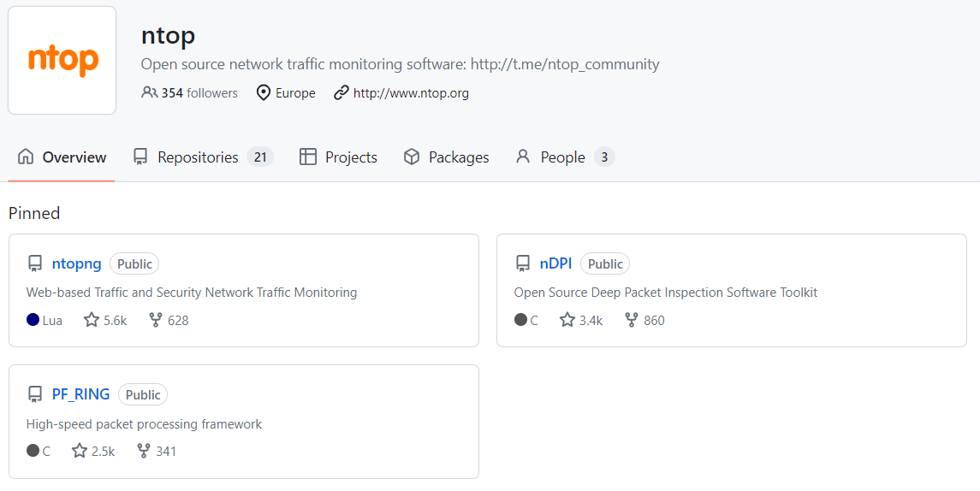This screenshot has height=491, width=980.
Task: Click the organization description with t.me link
Action: point(400,64)
